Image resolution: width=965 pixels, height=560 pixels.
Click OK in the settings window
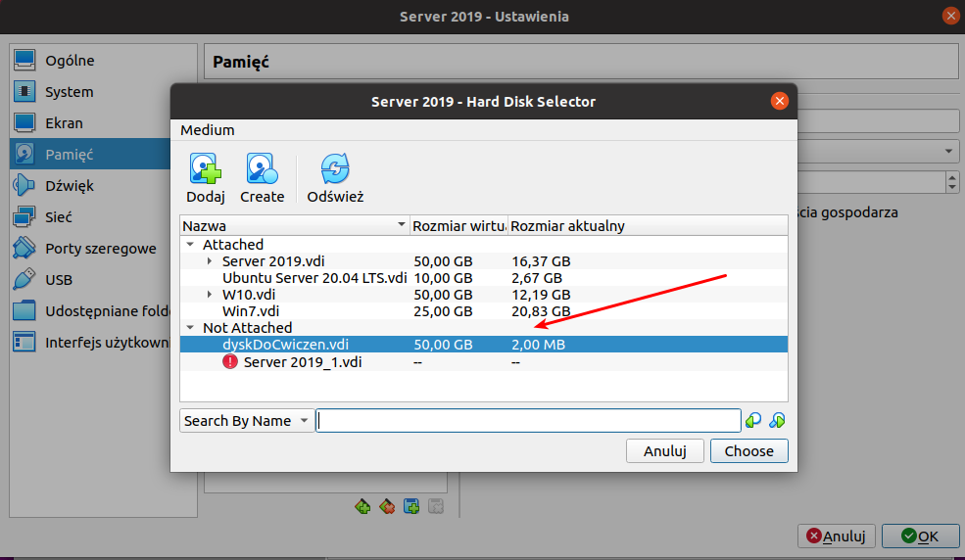920,537
